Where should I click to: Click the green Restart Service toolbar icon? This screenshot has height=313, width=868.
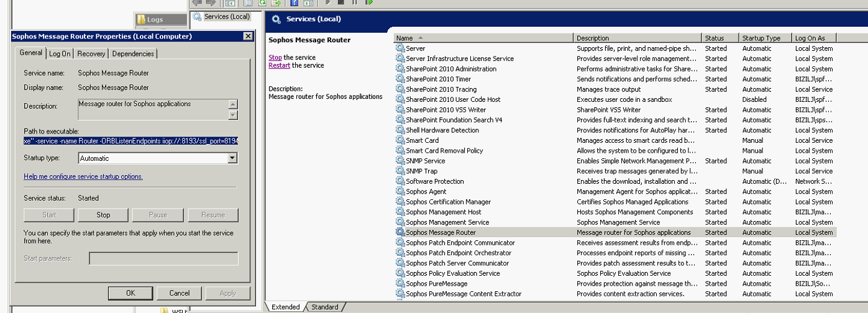(x=368, y=2)
